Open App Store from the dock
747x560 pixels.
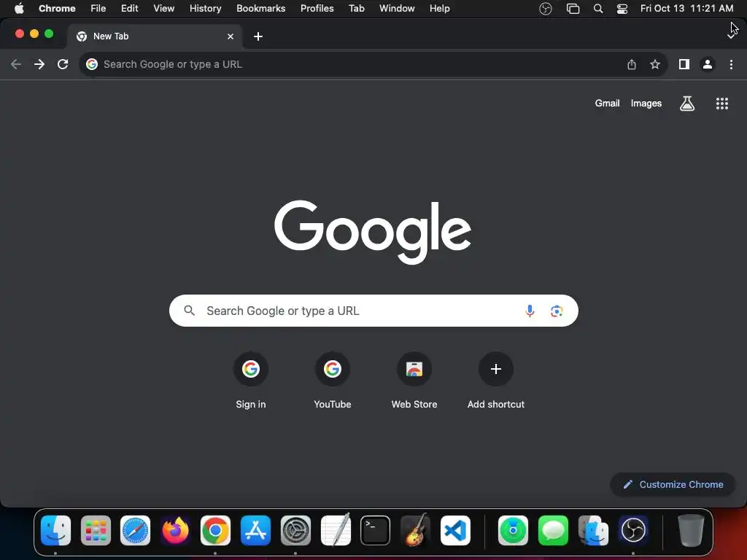[255, 530]
